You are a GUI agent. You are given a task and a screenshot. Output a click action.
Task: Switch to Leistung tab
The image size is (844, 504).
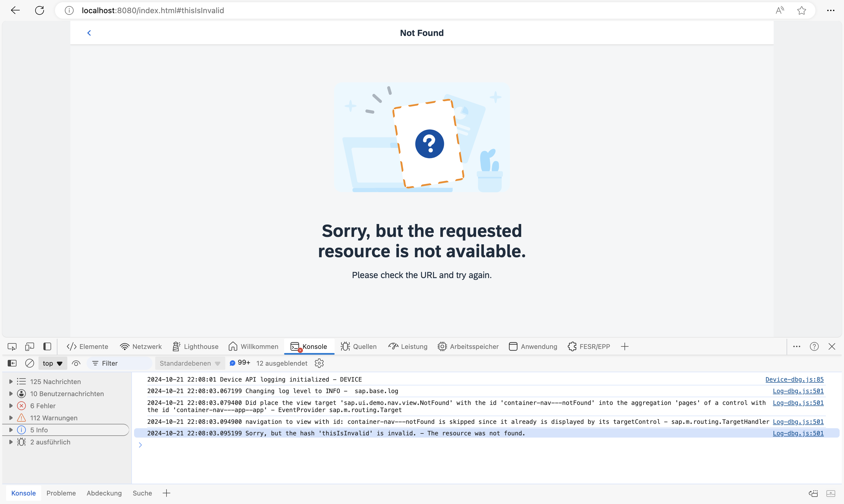(x=407, y=346)
